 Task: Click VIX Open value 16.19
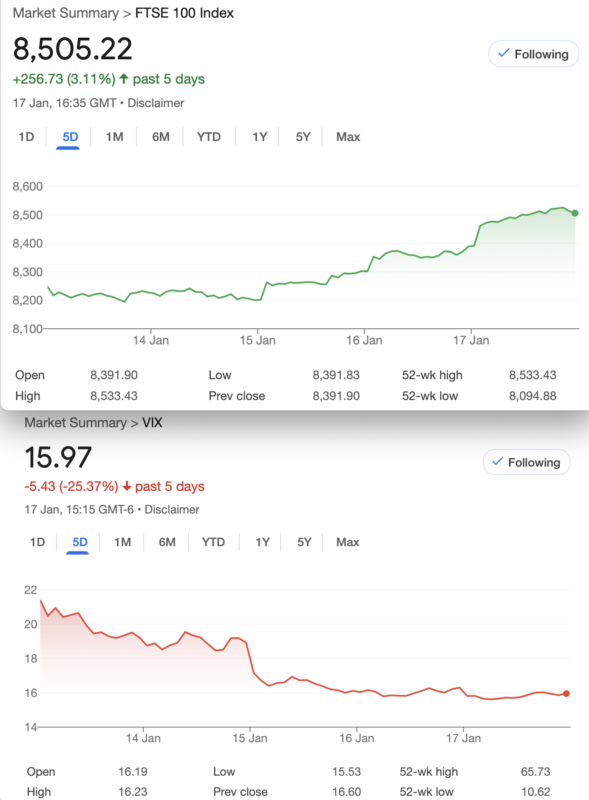click(x=133, y=772)
